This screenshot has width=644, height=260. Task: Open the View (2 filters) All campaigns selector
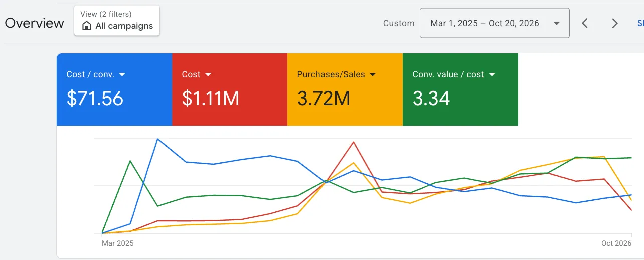tap(117, 21)
